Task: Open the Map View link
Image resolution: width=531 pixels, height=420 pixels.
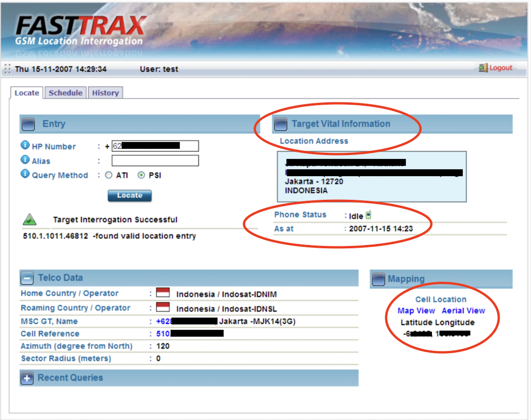Action: (416, 311)
